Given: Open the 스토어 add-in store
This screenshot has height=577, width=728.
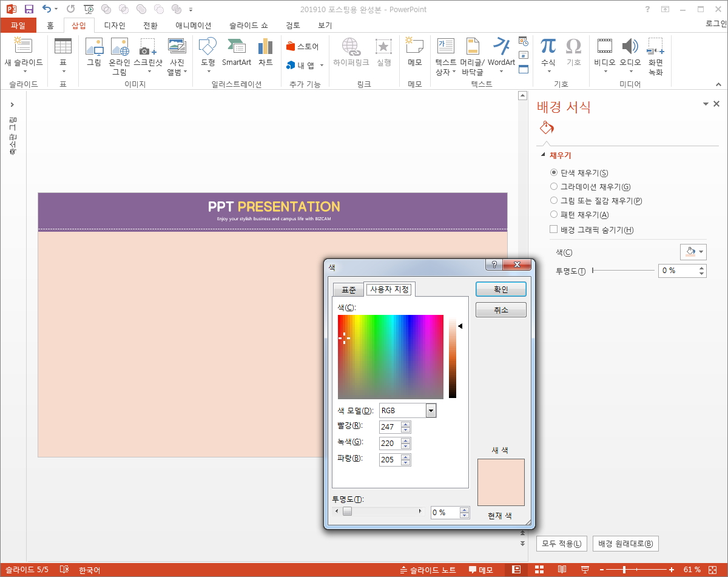Looking at the screenshot, I should click(303, 47).
